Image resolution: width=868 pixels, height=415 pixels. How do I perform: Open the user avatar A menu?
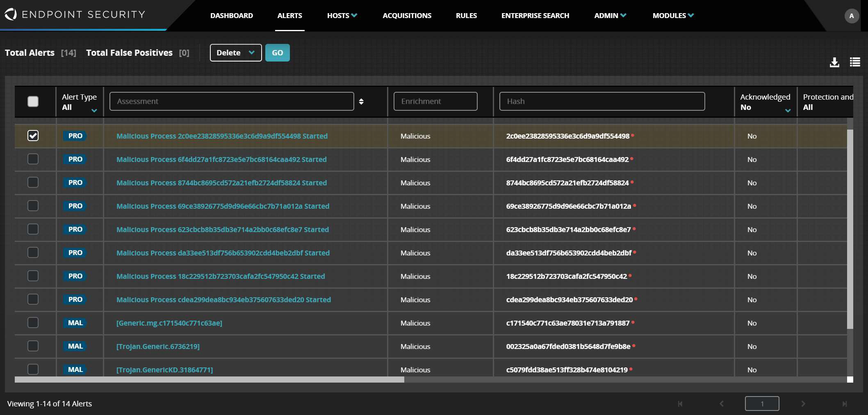point(852,16)
